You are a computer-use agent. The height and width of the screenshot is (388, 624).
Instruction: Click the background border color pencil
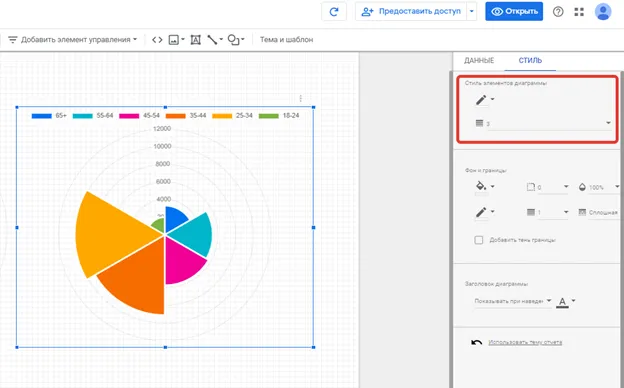pyautogui.click(x=481, y=212)
